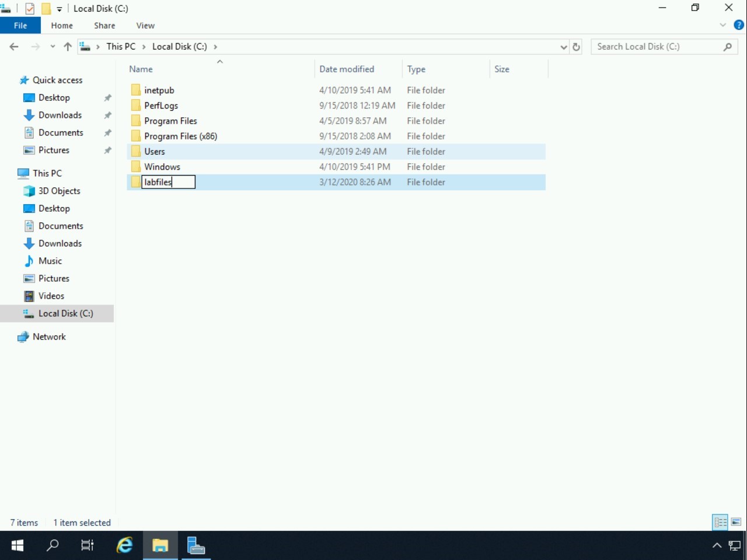Expand the ribbon with the chevron
The height and width of the screenshot is (560, 747).
pyautogui.click(x=723, y=25)
